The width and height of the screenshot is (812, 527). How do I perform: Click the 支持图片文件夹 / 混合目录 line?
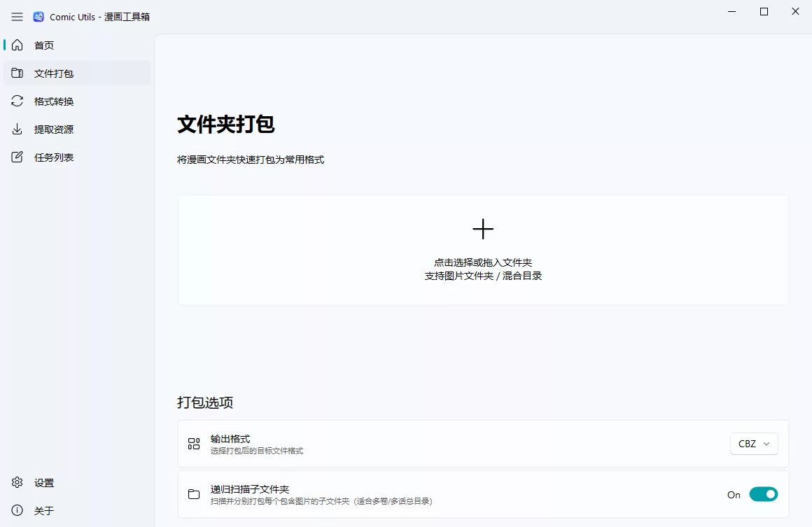coord(482,276)
